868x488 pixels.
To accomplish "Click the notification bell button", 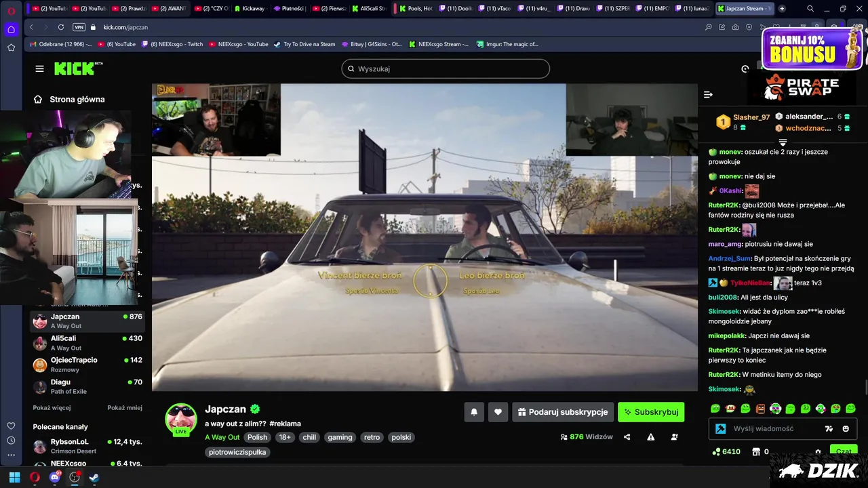I will (474, 411).
